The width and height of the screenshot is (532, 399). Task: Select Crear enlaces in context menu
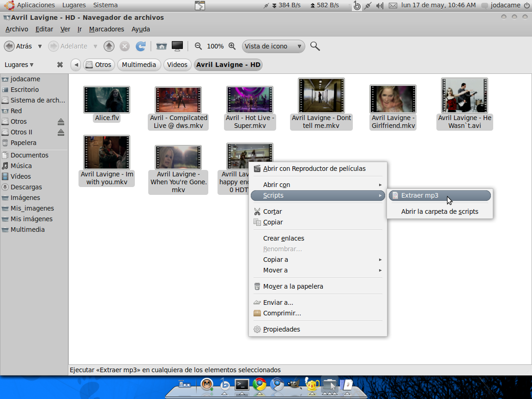pos(318,238)
